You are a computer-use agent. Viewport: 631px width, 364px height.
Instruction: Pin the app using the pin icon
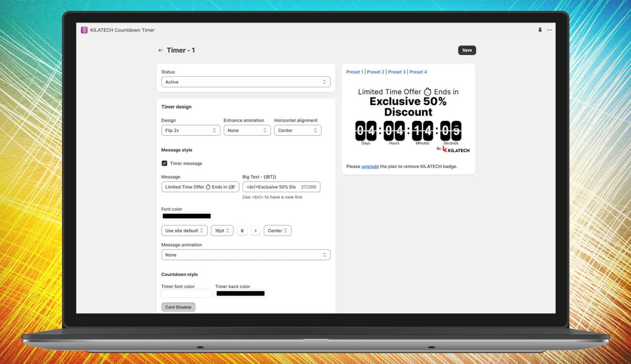(x=540, y=30)
